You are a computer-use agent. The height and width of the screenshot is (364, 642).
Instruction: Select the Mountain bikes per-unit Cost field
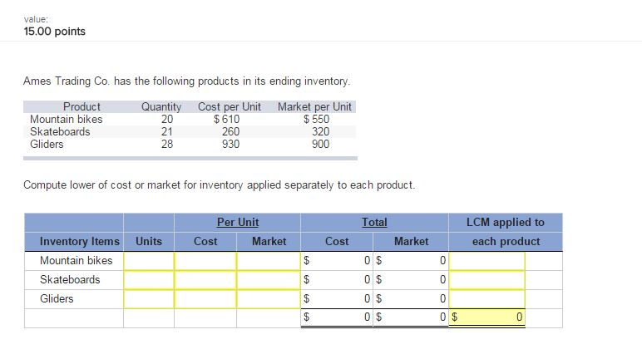pos(205,261)
